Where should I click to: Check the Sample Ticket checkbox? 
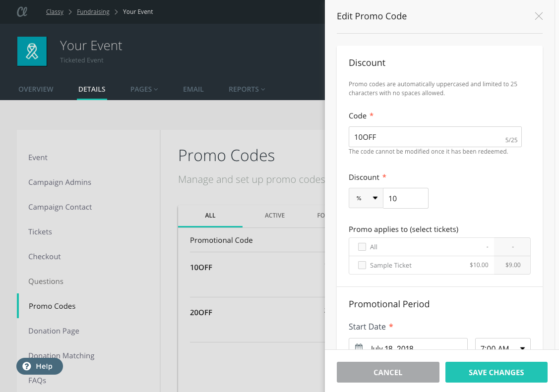click(x=362, y=265)
